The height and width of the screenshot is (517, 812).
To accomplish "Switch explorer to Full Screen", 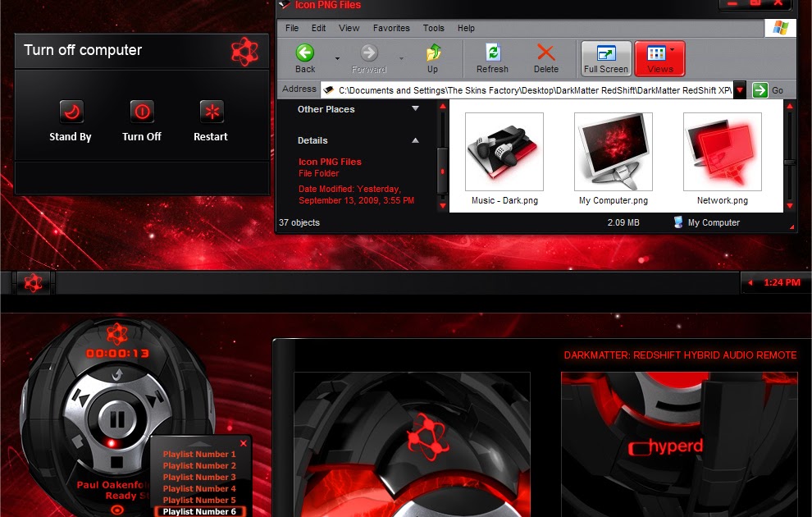I will click(606, 58).
